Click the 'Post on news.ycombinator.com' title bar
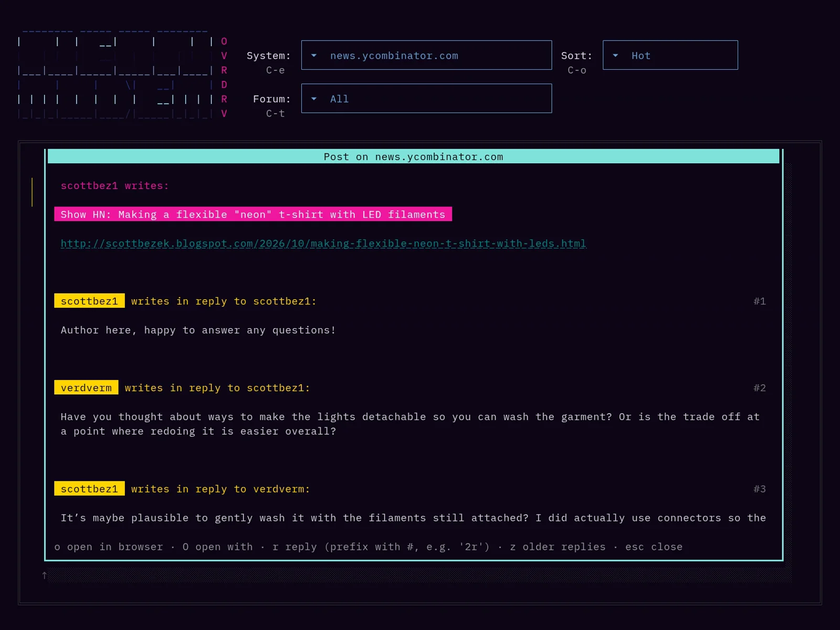This screenshot has height=630, width=840. pos(413,156)
